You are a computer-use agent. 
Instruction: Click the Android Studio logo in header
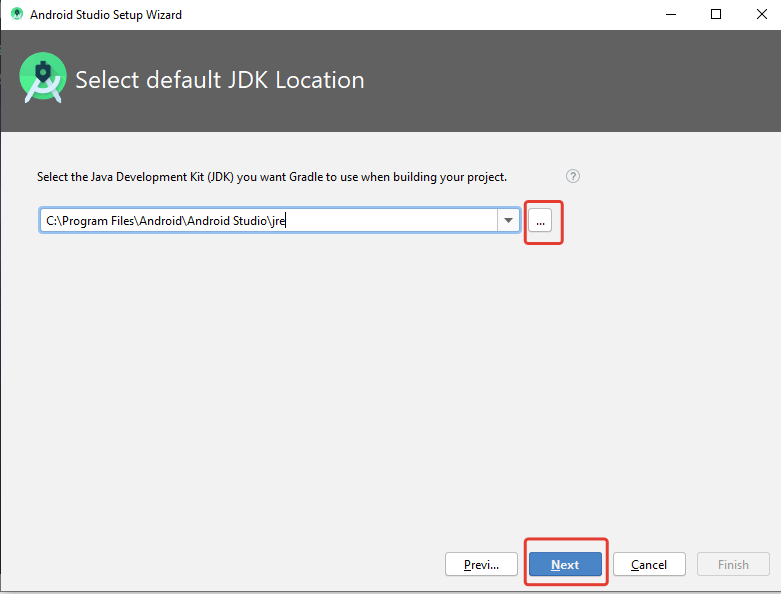pos(42,78)
